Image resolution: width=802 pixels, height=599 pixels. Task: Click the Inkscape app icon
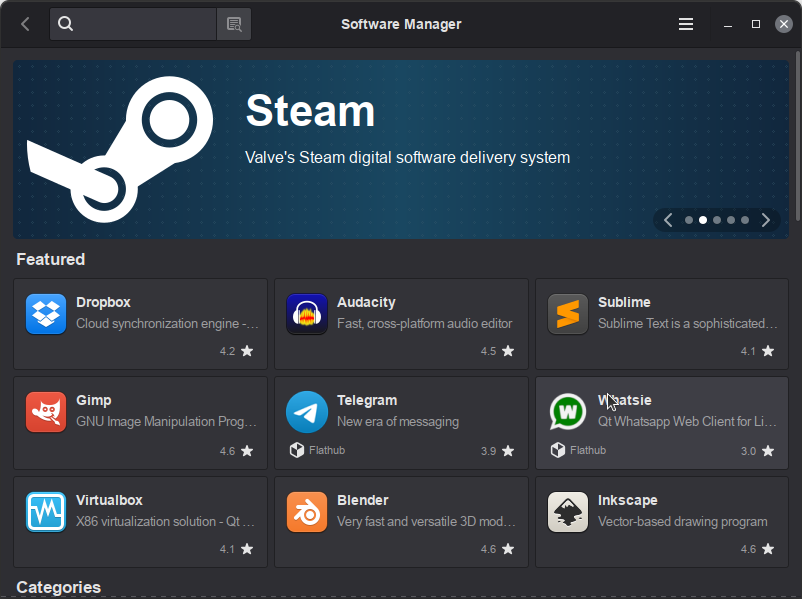click(x=568, y=512)
